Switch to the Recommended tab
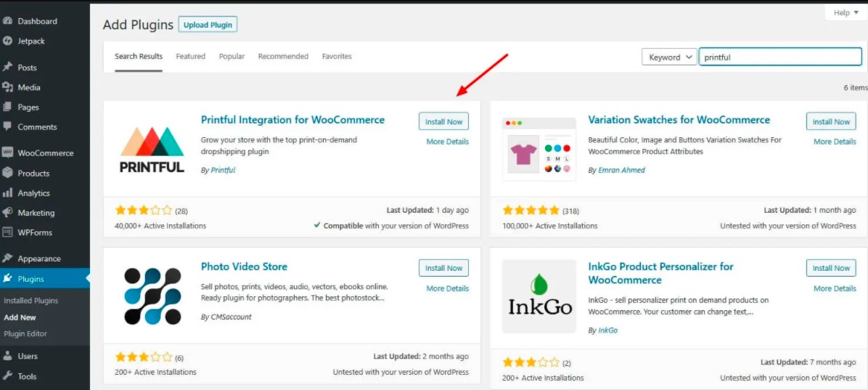Image resolution: width=868 pixels, height=390 pixels. [x=283, y=57]
